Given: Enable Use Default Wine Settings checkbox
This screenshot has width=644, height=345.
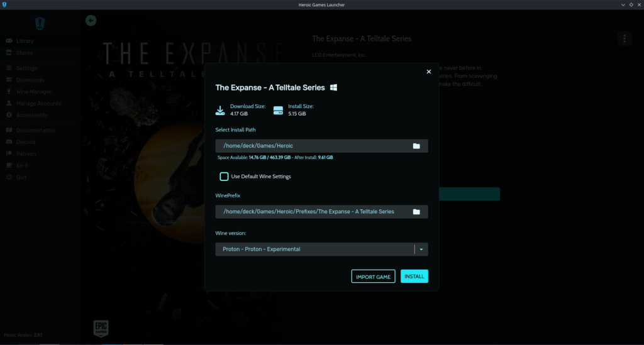Looking at the screenshot, I should click(224, 177).
